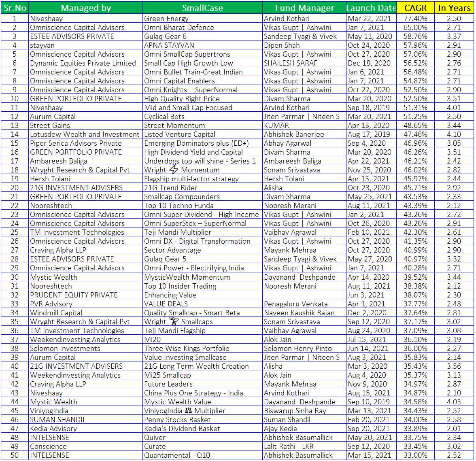Screen dimensions: 476x461
Task: Click the 'Kedia's Dividend Basket' cell
Action: 202,429
